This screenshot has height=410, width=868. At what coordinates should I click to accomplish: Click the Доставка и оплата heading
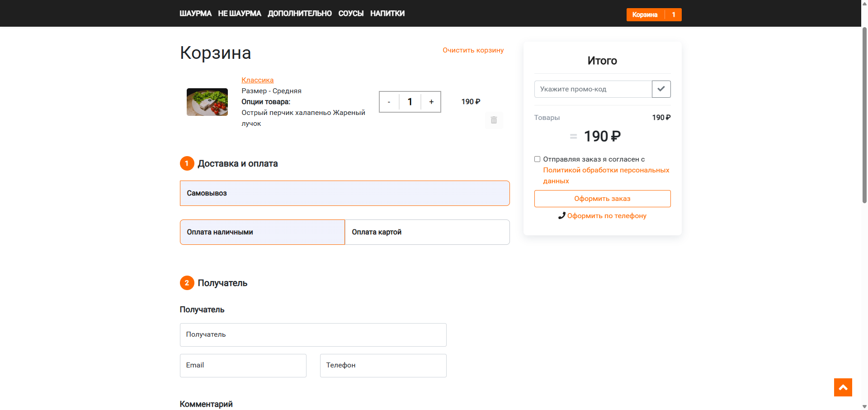[x=238, y=163]
